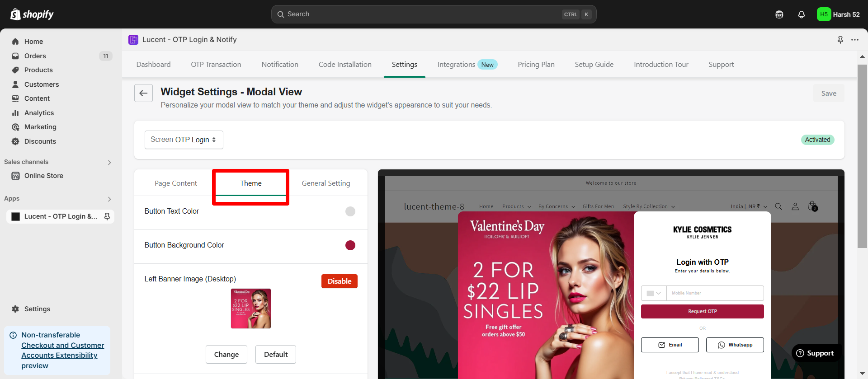This screenshot has width=868, height=379.
Task: Click the Shopify logo
Action: coord(32,14)
